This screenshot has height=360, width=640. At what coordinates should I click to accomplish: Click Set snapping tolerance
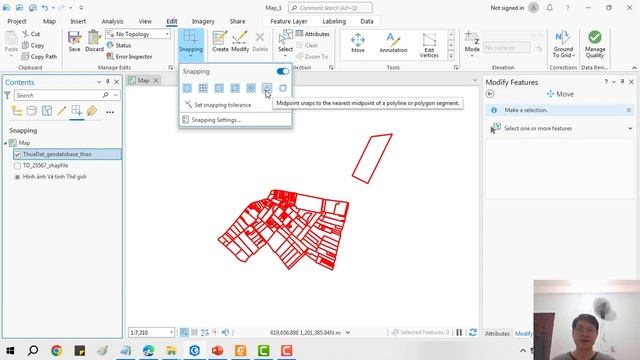[222, 105]
